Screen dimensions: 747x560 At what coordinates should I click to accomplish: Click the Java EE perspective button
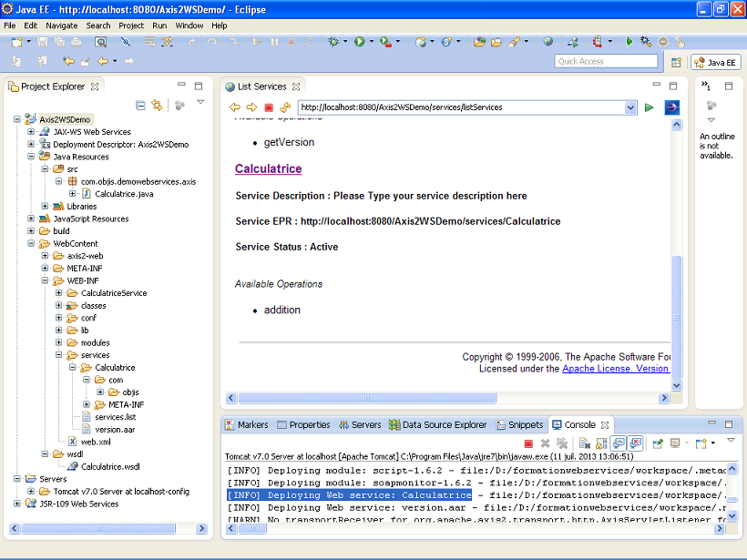click(716, 62)
